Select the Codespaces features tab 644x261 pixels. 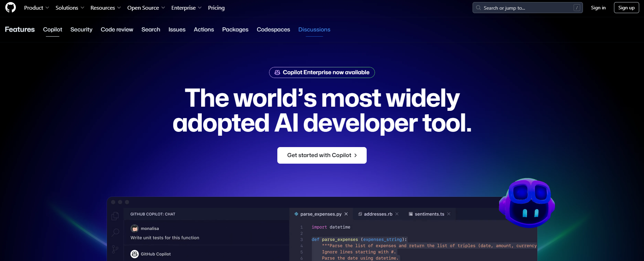[x=273, y=30]
